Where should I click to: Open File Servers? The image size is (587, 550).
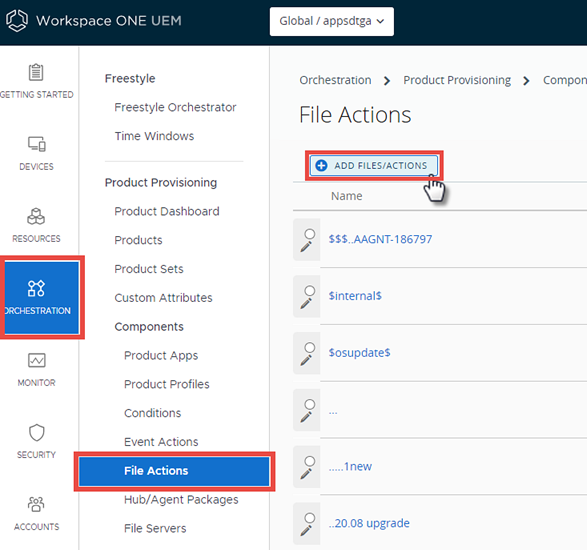pos(155,528)
